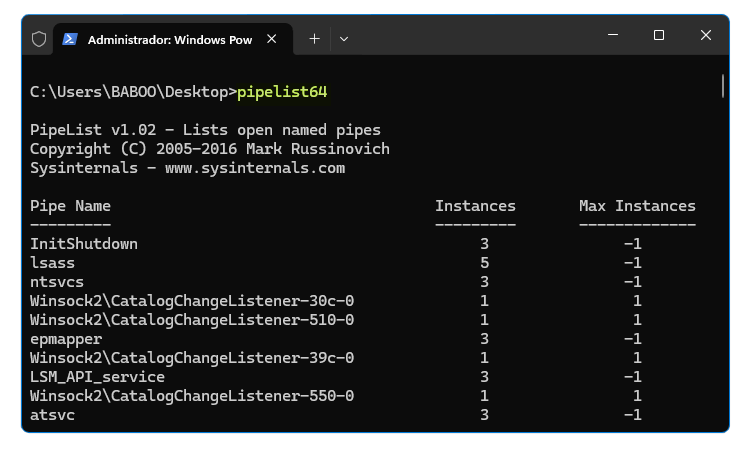Click the Instances column header
Screen dimensions: 746x450
[475, 206]
